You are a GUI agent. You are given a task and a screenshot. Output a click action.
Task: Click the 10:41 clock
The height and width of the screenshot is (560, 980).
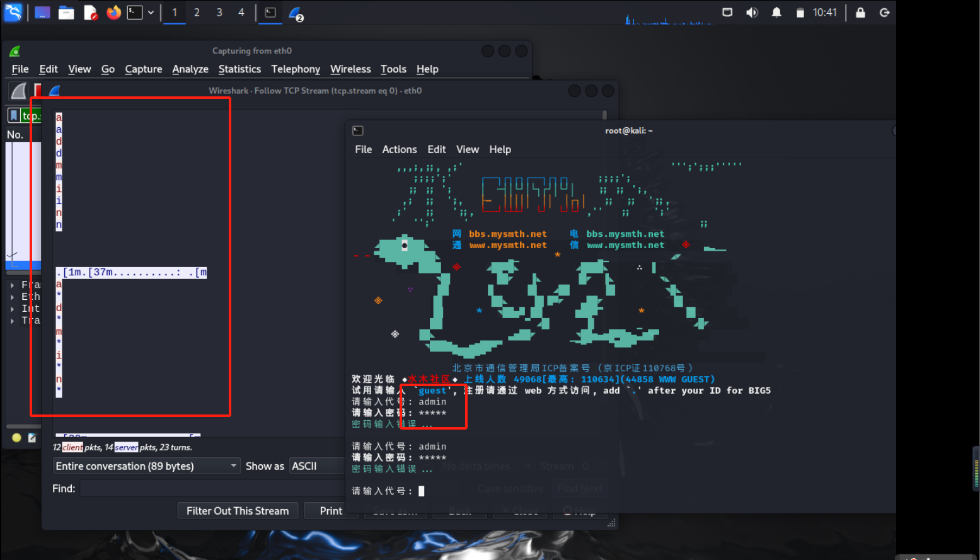click(824, 13)
